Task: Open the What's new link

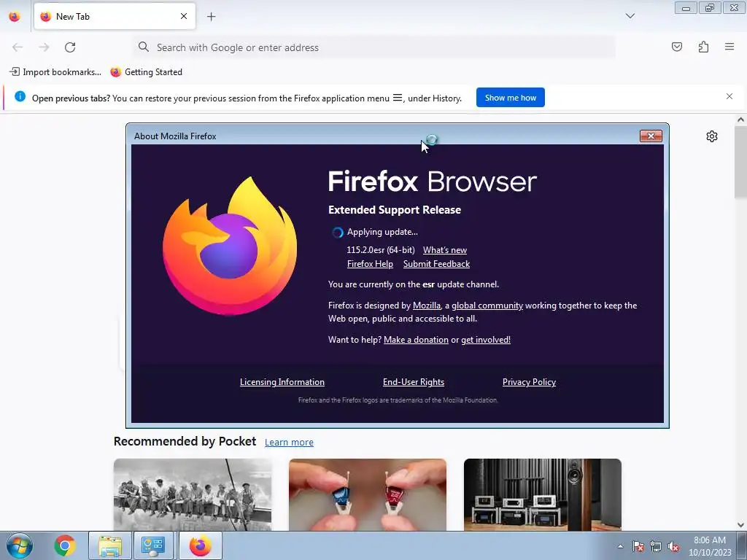Action: point(444,250)
